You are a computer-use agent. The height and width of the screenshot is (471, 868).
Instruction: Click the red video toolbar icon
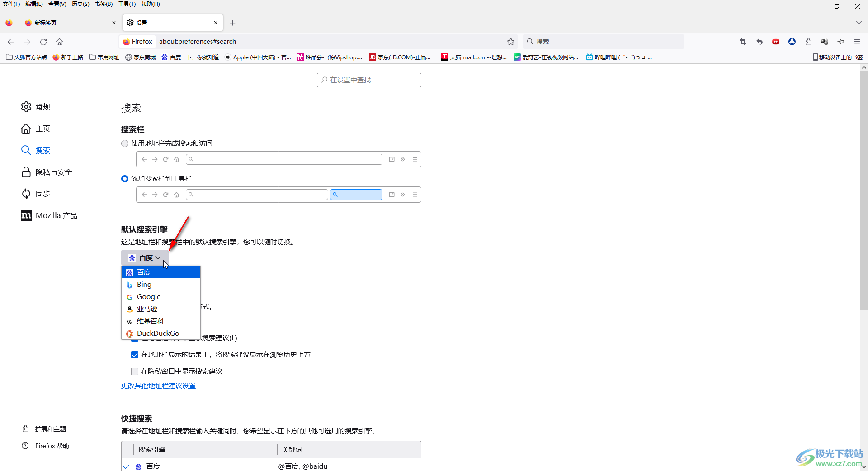776,42
